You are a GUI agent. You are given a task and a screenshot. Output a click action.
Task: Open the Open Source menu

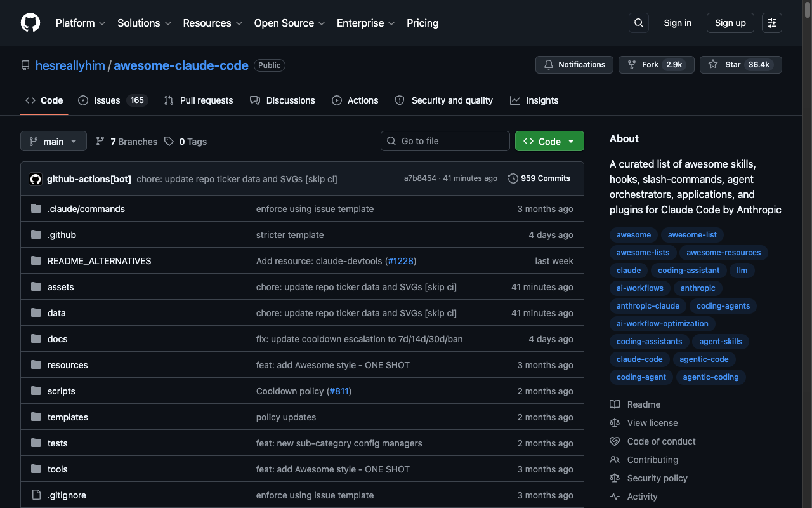[289, 23]
